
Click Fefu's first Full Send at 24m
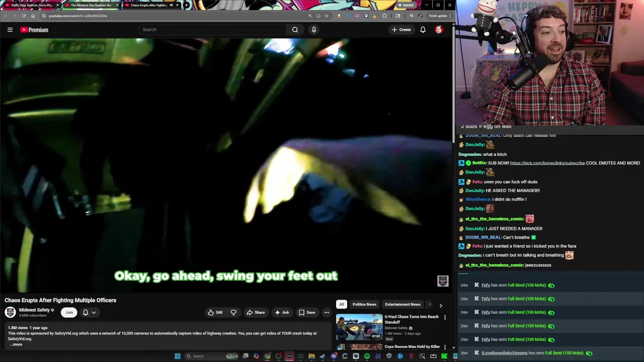(527, 285)
